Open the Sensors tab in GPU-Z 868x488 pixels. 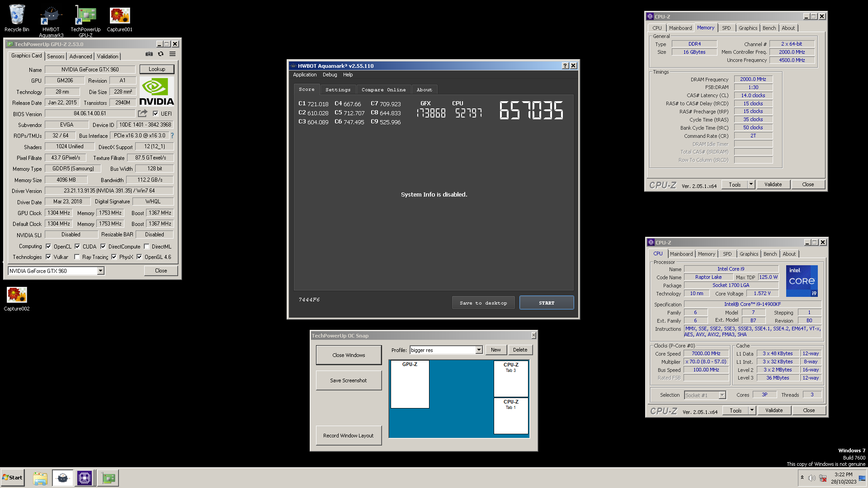pos(56,56)
